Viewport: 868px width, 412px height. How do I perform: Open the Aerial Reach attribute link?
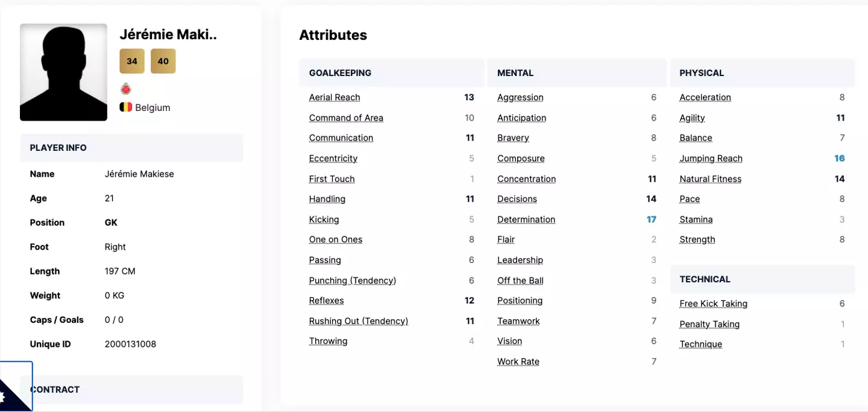[x=335, y=97]
